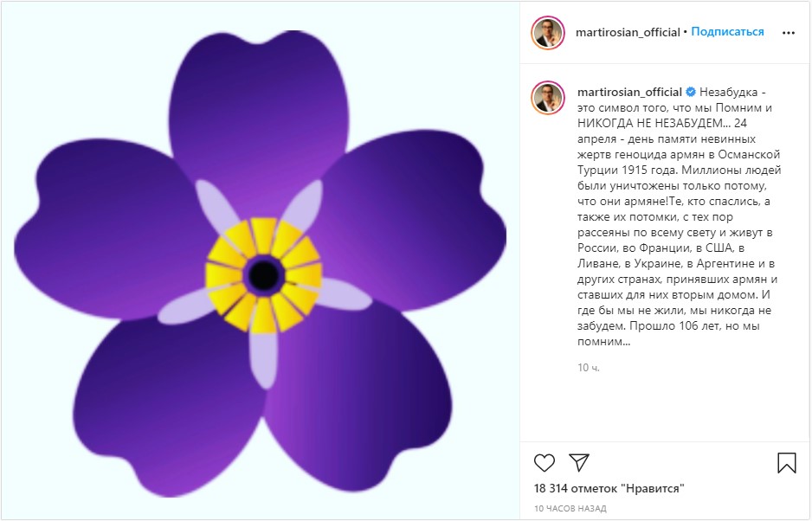The image size is (812, 521).
Task: Like the post with the heart icon
Action: click(545, 462)
